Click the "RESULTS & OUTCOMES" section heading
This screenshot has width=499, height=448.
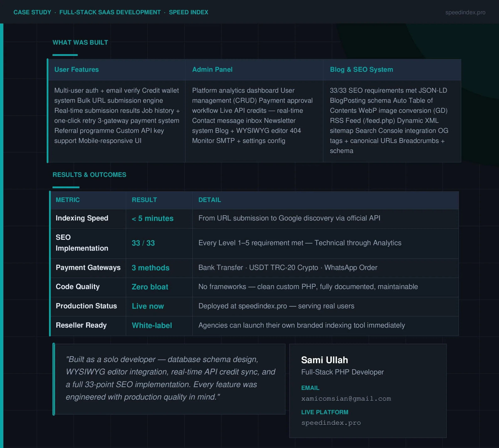pyautogui.click(x=89, y=175)
